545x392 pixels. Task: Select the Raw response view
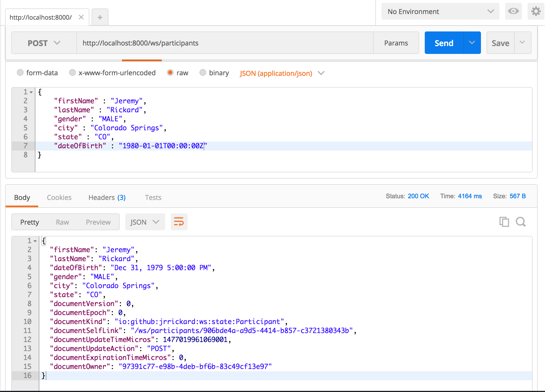pyautogui.click(x=62, y=222)
